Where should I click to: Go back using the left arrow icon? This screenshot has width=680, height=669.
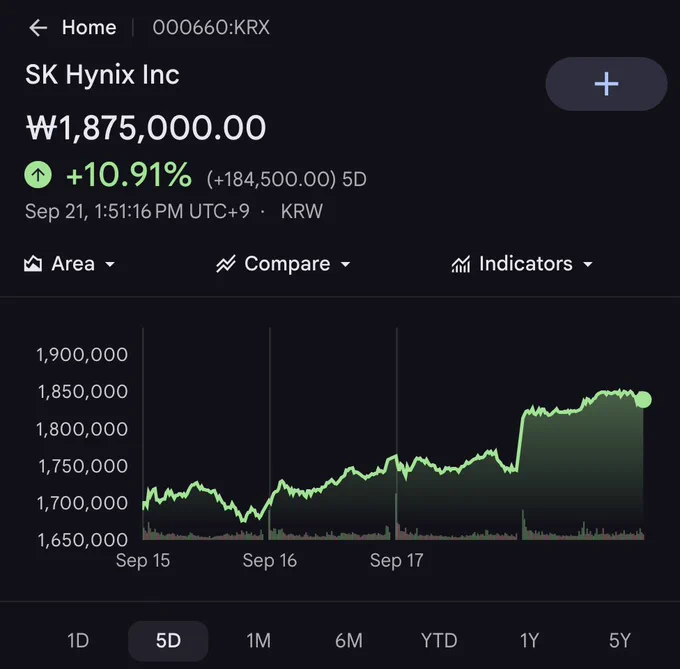point(38,28)
